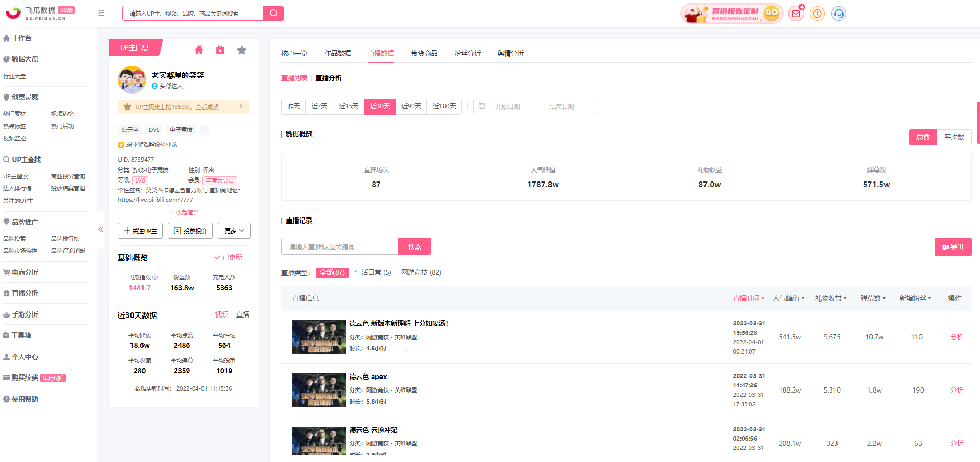Sort by new fans column
Viewport: 980px width, 462px height.
[x=915, y=298]
